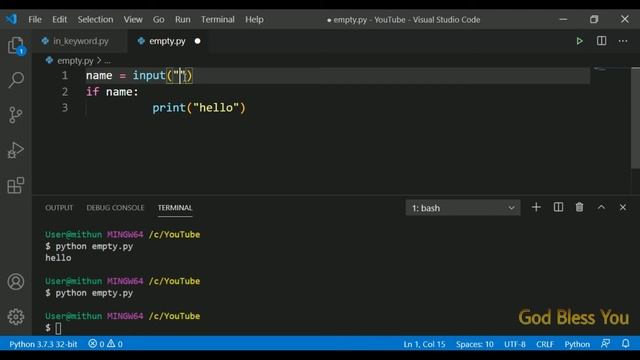
Task: Open the Go menu
Action: 158,19
